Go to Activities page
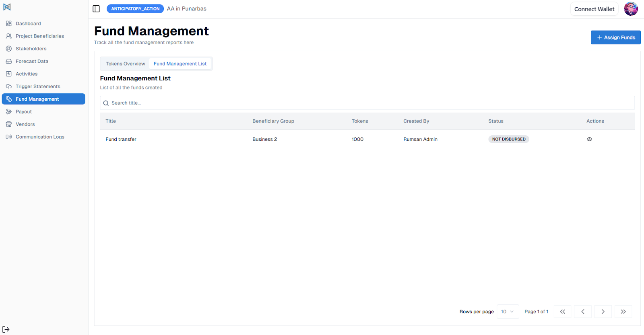This screenshot has height=335, width=644. pyautogui.click(x=43, y=74)
